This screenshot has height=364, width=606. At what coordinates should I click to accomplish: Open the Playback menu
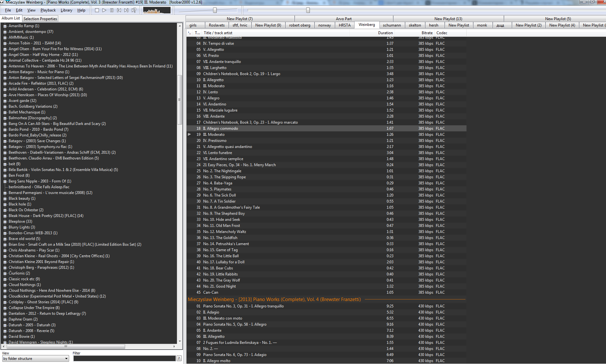(48, 10)
